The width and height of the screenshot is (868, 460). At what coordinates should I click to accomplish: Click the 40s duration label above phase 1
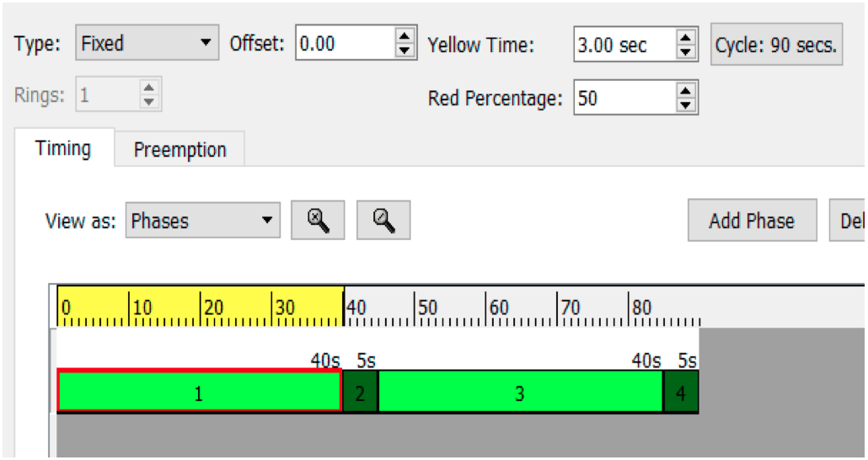325,361
